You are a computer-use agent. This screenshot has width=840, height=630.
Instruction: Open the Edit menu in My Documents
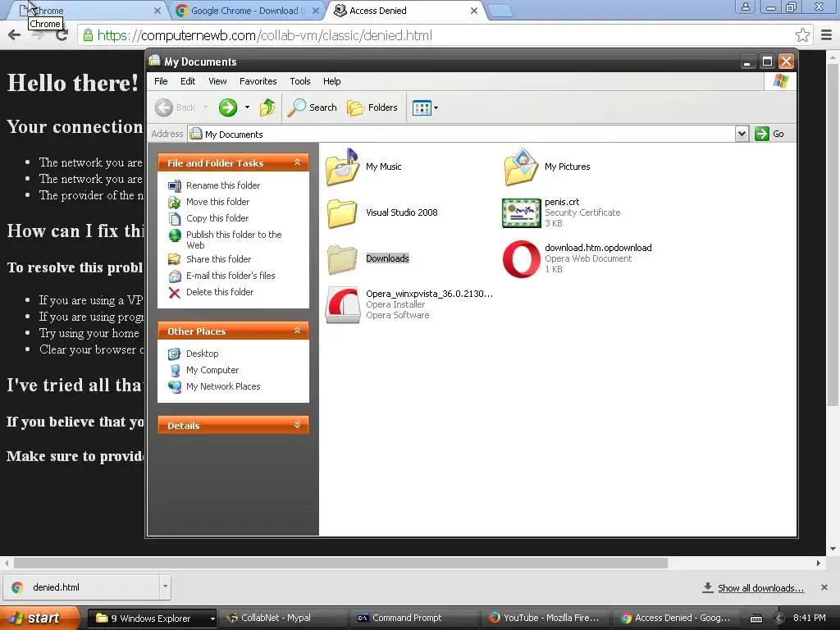(x=188, y=81)
